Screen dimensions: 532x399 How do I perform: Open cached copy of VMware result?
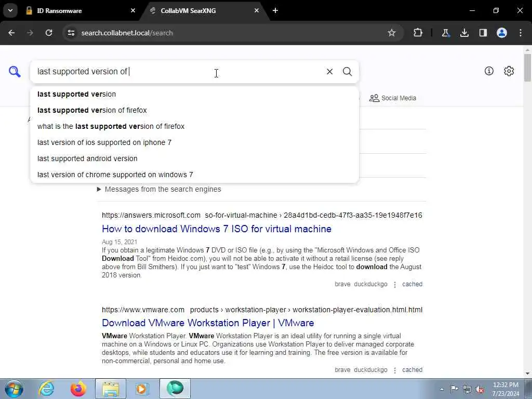412,370
